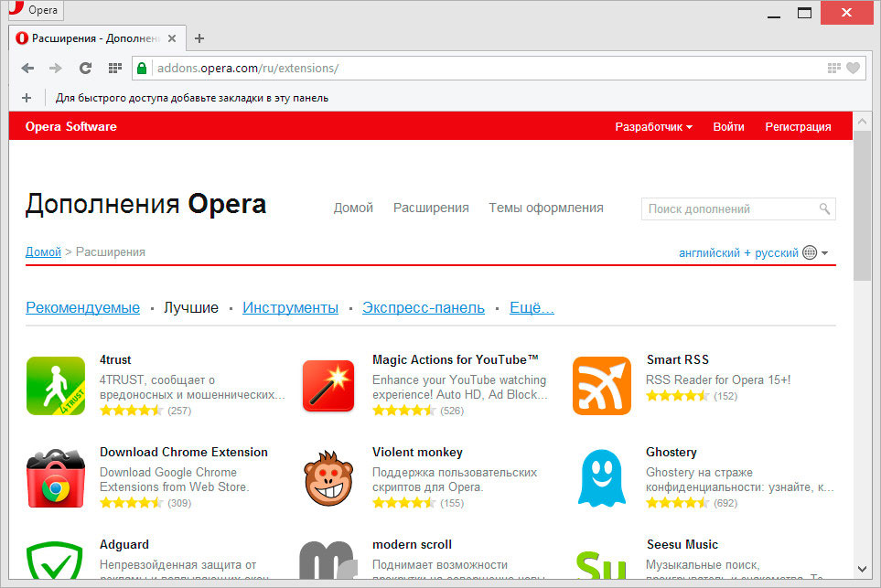
Task: Click the vertical scrollbar thumb
Action: 862,205
